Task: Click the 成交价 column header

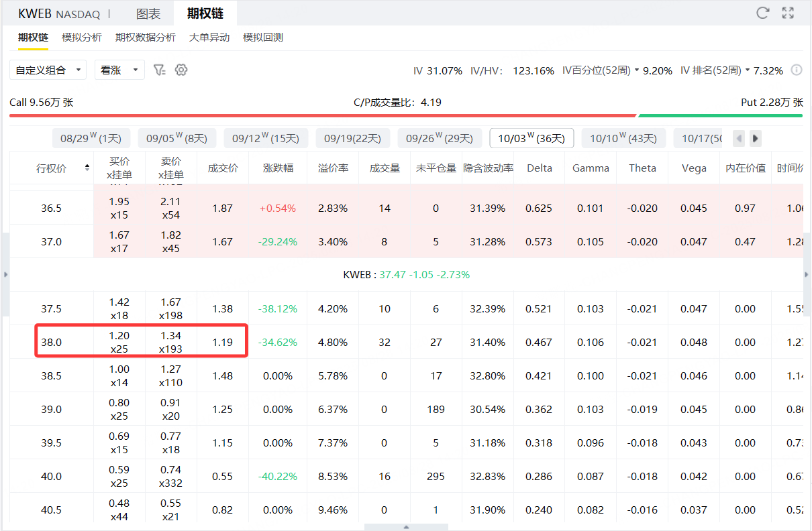Action: tap(223, 168)
